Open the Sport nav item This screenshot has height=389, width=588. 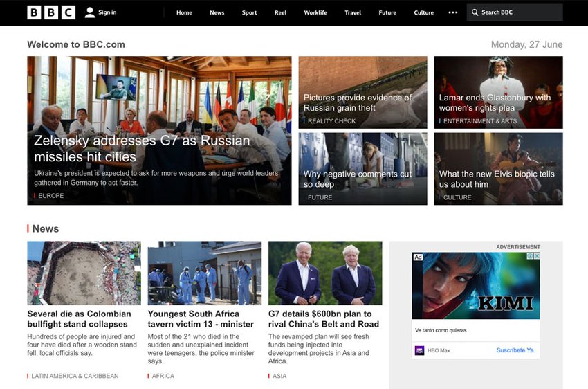pyautogui.click(x=249, y=12)
